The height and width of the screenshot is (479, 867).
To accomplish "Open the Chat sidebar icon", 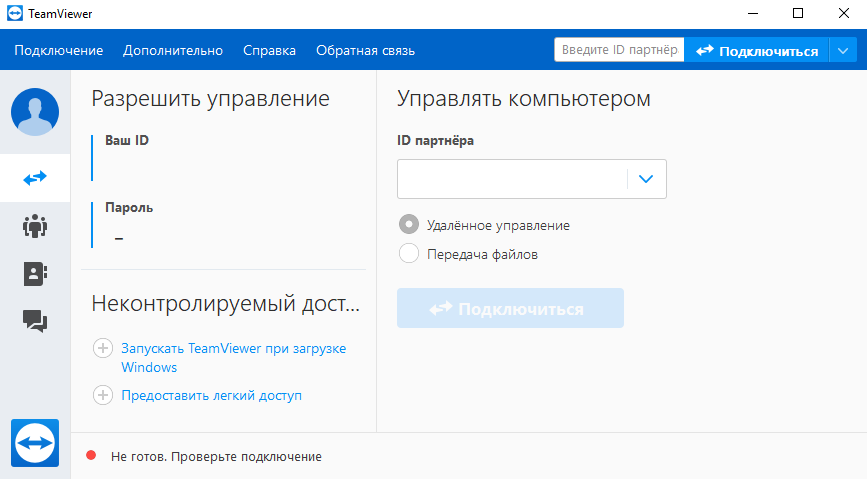I will 35,321.
